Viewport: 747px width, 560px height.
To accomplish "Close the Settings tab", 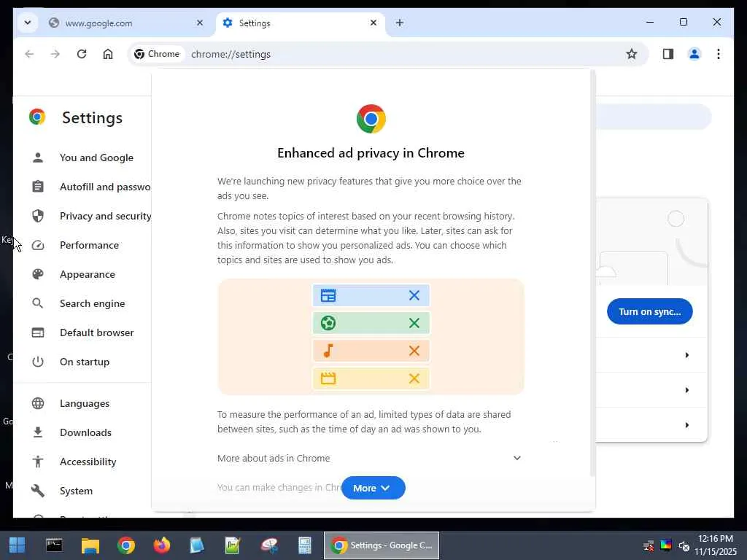I will click(373, 23).
